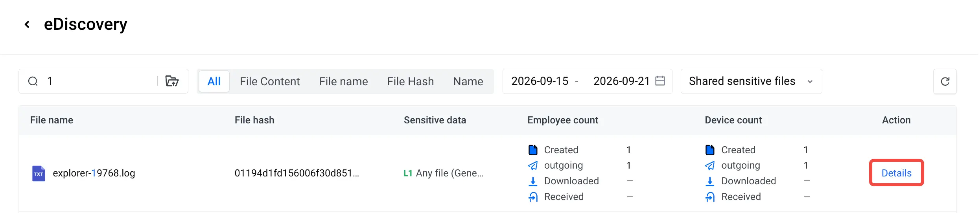This screenshot has width=980, height=213.
Task: Refresh the file list
Action: pyautogui.click(x=945, y=81)
